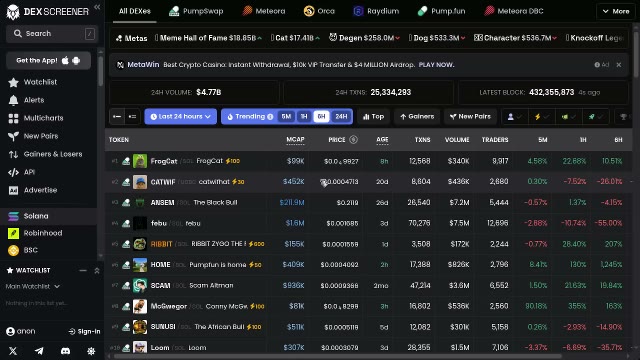Click the Search input field
640x360 pixels.
51,34
